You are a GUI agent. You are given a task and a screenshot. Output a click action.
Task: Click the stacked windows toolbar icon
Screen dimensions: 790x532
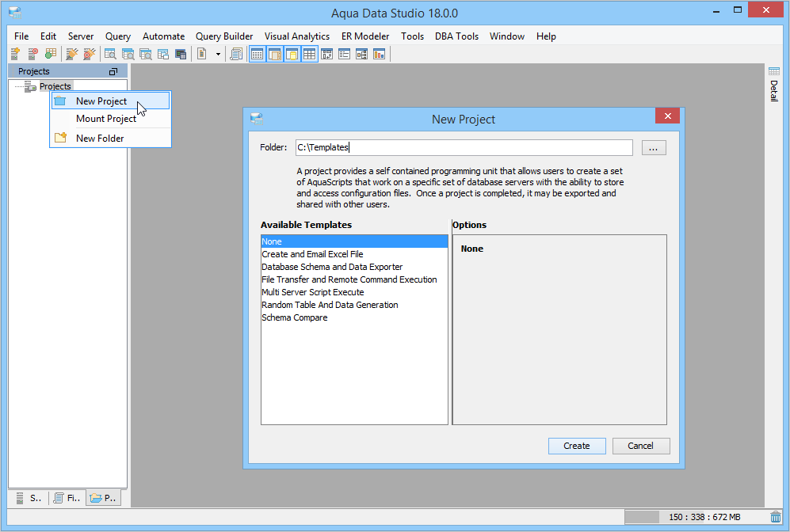(162, 54)
